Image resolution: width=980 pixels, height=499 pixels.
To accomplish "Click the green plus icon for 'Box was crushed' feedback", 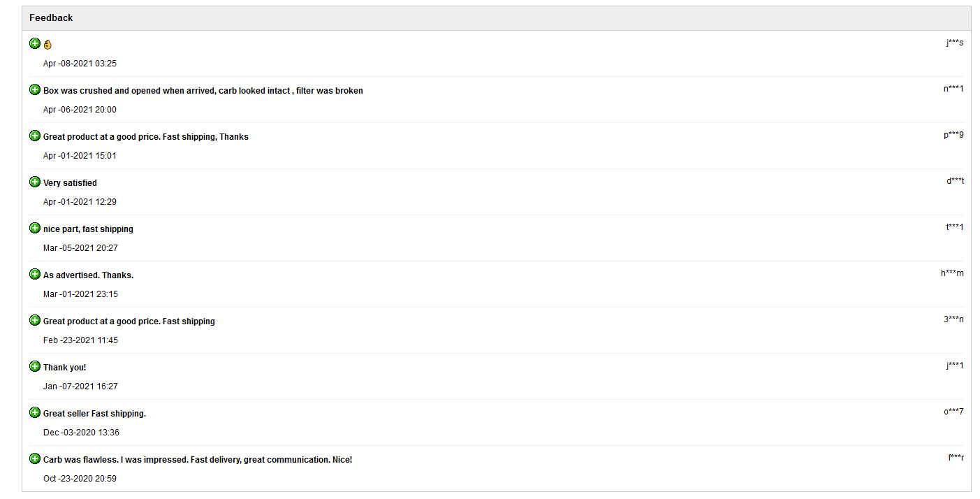I will [x=35, y=89].
